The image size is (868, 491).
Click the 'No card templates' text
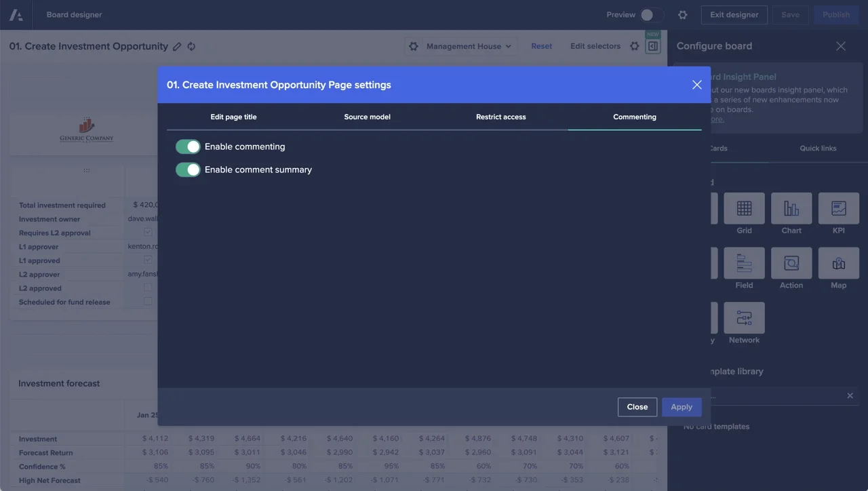pyautogui.click(x=716, y=427)
